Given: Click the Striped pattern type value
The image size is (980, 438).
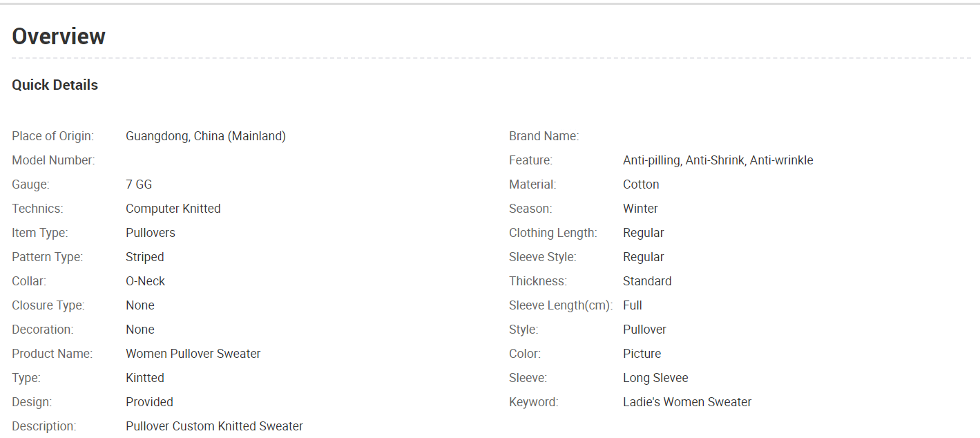Looking at the screenshot, I should (x=145, y=257).
